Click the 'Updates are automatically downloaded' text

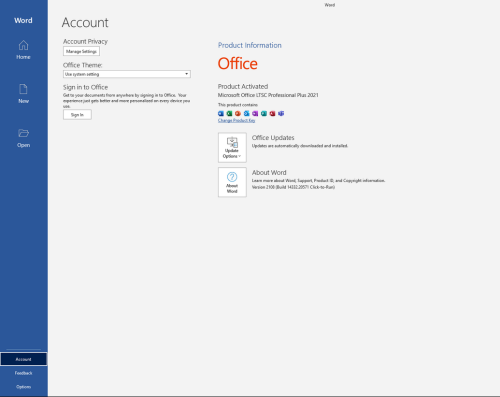[x=300, y=146]
